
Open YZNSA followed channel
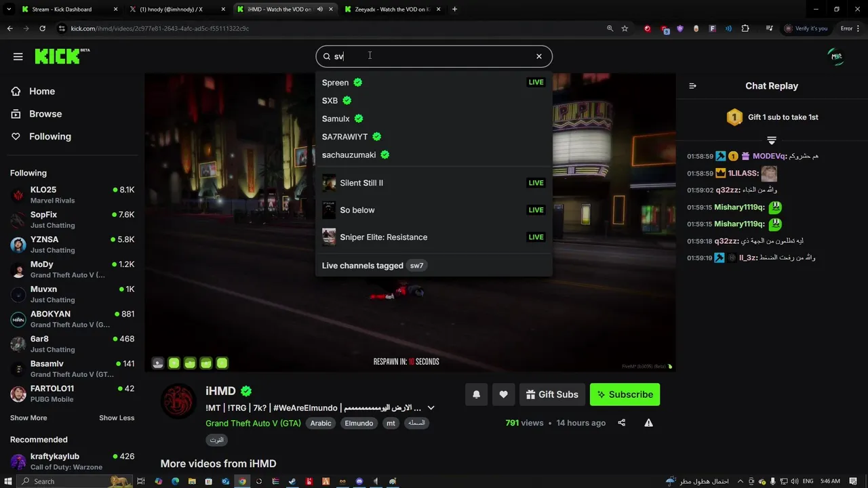coord(72,245)
